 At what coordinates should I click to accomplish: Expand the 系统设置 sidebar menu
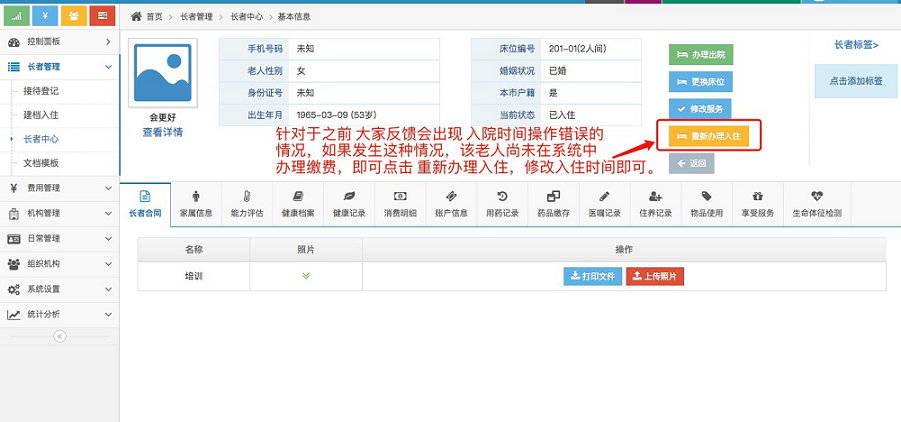[x=58, y=289]
